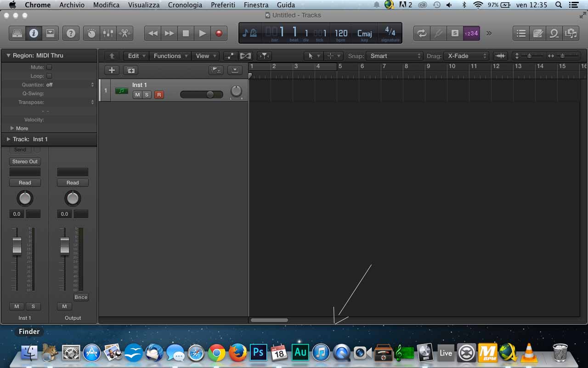Image resolution: width=588 pixels, height=368 pixels.
Task: Open the track header options dropdown
Action: point(235,70)
